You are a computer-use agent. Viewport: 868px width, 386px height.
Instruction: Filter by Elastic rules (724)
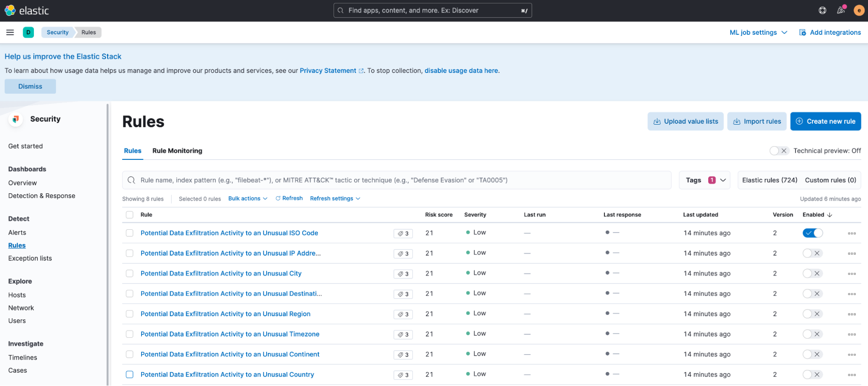coord(769,180)
